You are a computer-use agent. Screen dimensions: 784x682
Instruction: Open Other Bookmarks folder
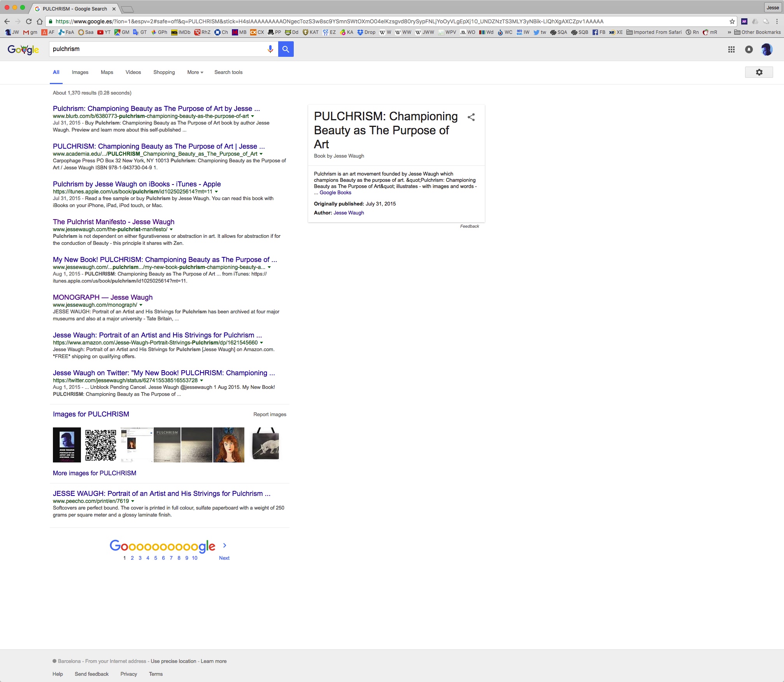pos(757,32)
